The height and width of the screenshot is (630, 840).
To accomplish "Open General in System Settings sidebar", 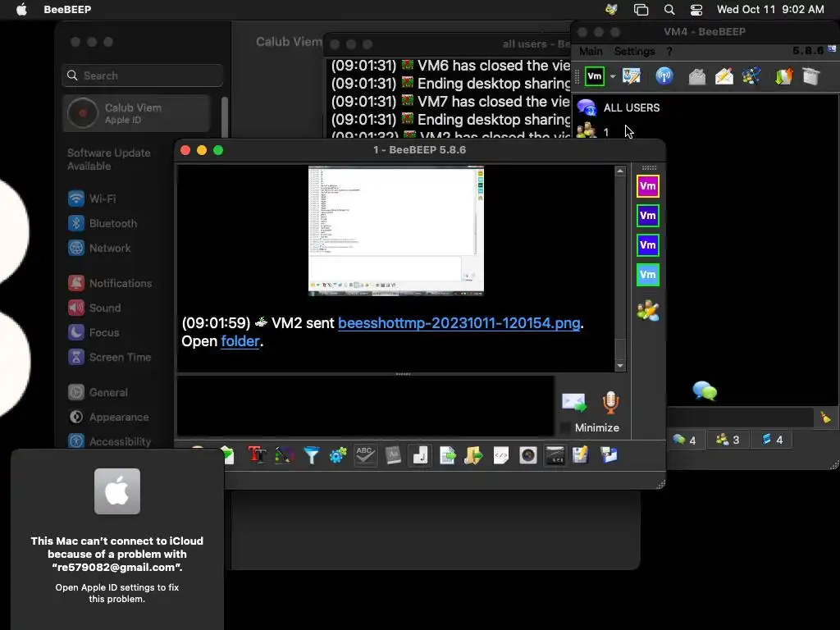I will coord(98,393).
